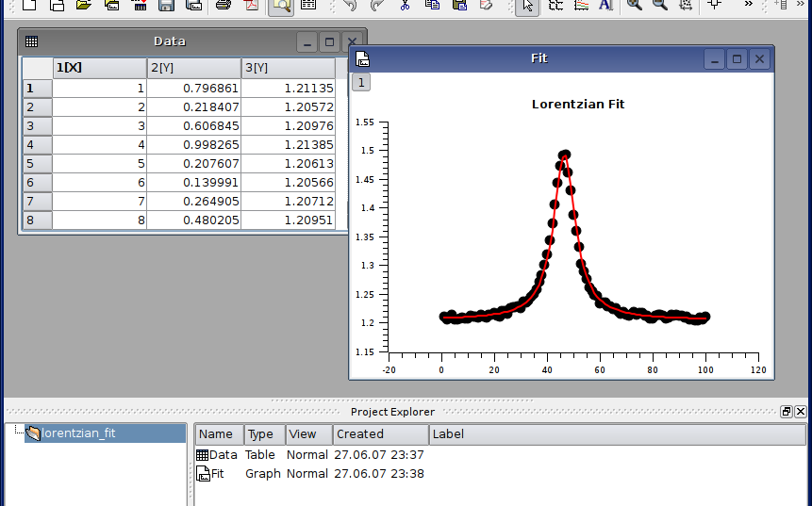This screenshot has height=506, width=812.
Task: Export the graph to PDF
Action: click(x=251, y=5)
